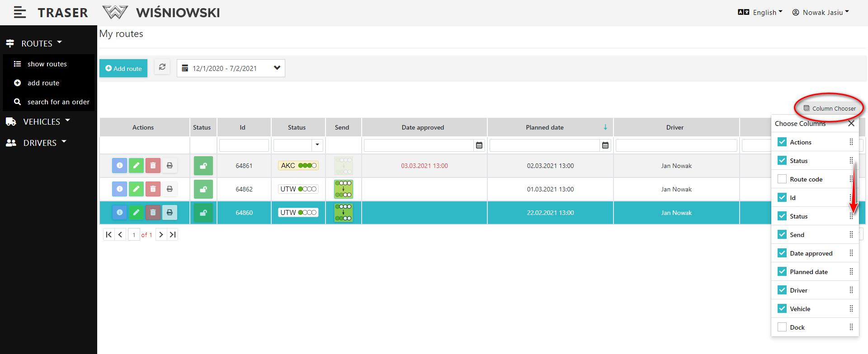Image resolution: width=868 pixels, height=354 pixels.
Task: Expand the Status filter dropdown
Action: click(x=317, y=145)
